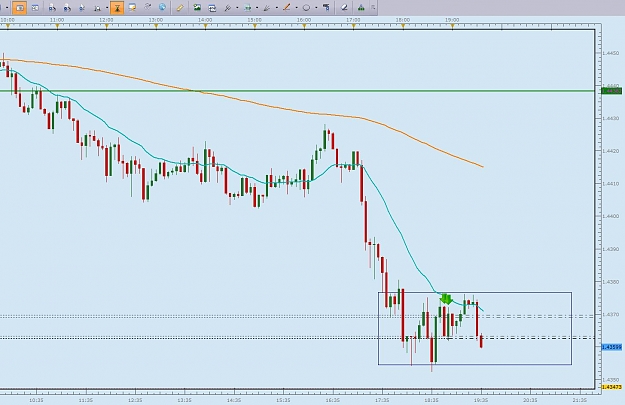Click the 20:35 bottom time axis label
625x405 pixels.
[x=530, y=400]
